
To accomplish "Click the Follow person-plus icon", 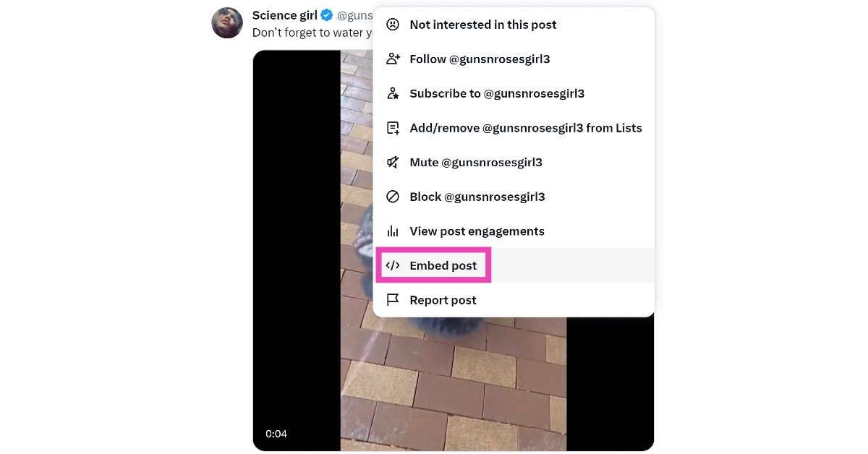I will [393, 59].
